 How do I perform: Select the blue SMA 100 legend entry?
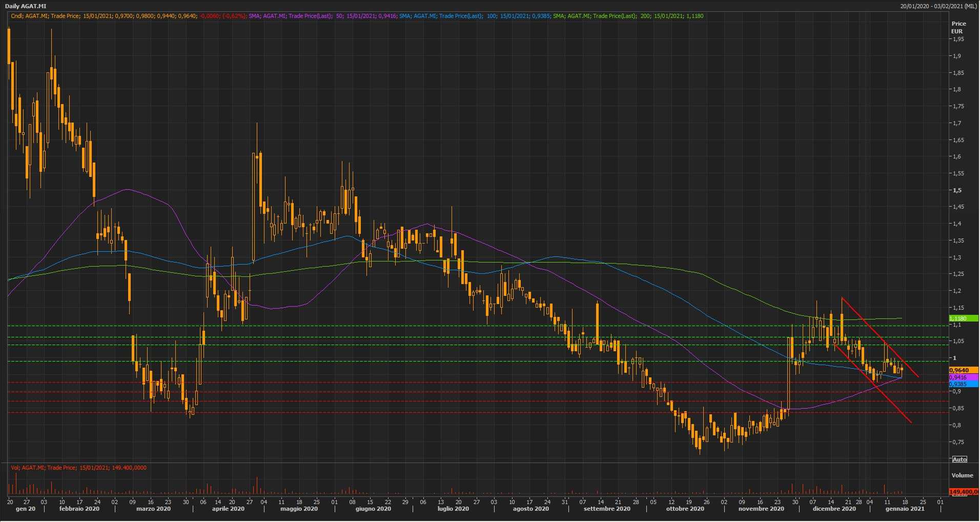(x=475, y=16)
